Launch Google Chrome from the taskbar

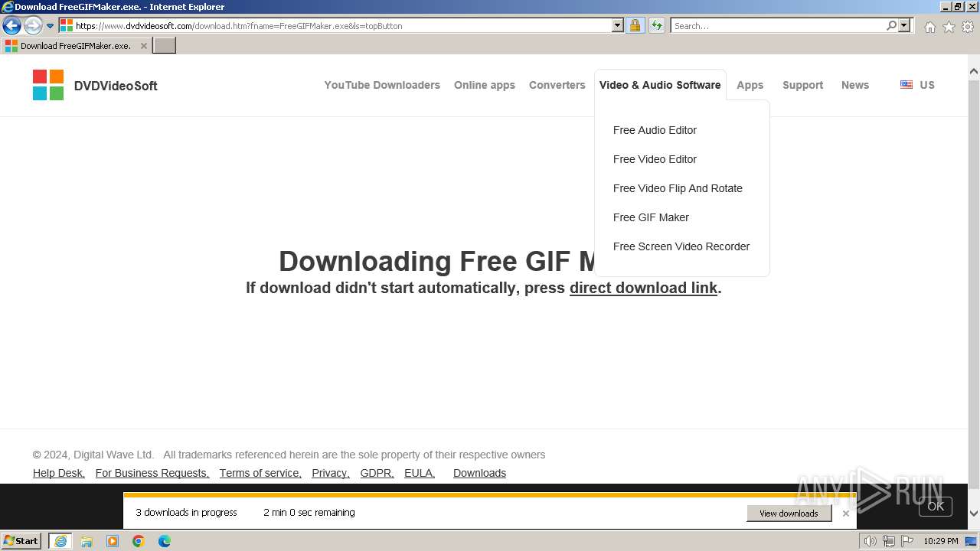(139, 541)
